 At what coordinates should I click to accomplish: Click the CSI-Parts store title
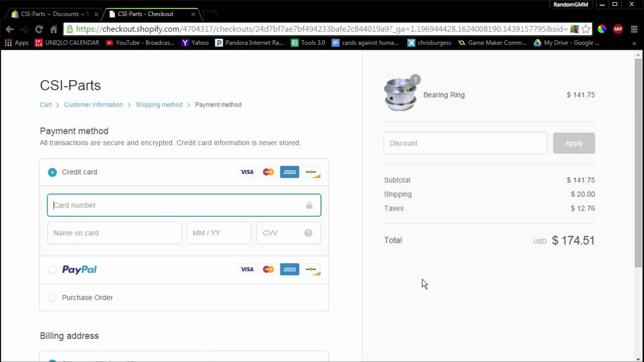click(70, 85)
